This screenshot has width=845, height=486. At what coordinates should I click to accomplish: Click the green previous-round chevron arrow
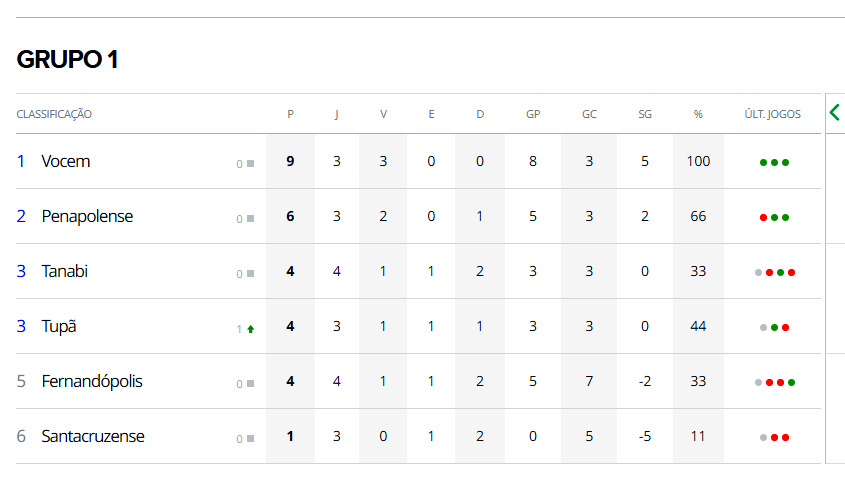[834, 113]
